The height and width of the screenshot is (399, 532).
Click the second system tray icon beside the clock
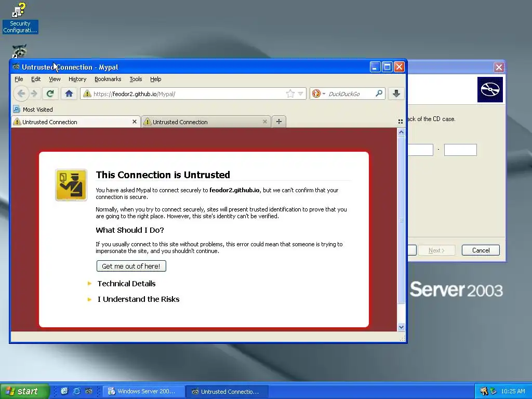tap(493, 391)
